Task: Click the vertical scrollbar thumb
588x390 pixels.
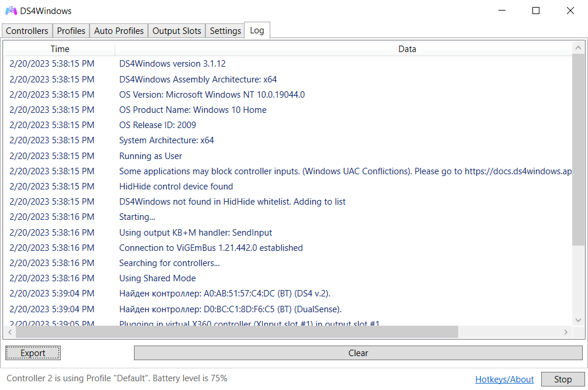Action: (578, 150)
